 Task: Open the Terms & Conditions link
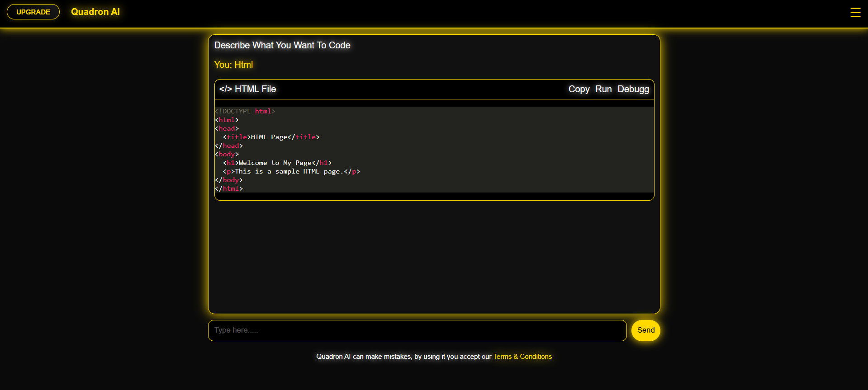[522, 357]
